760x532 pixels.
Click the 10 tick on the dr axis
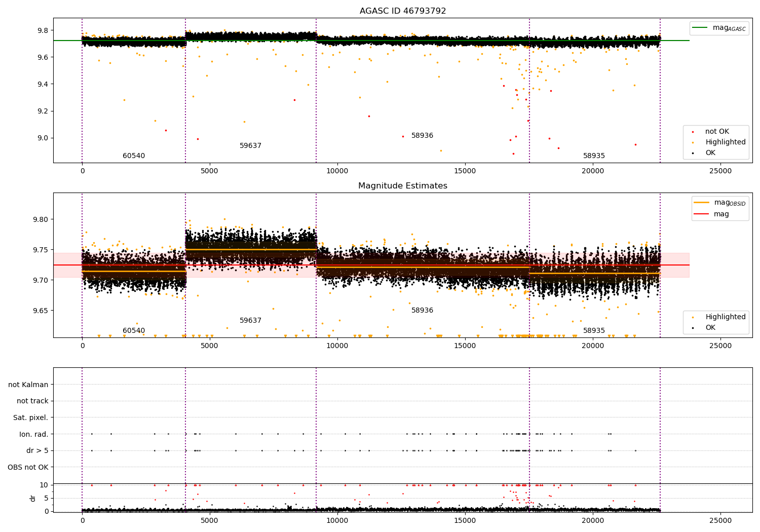(44, 485)
